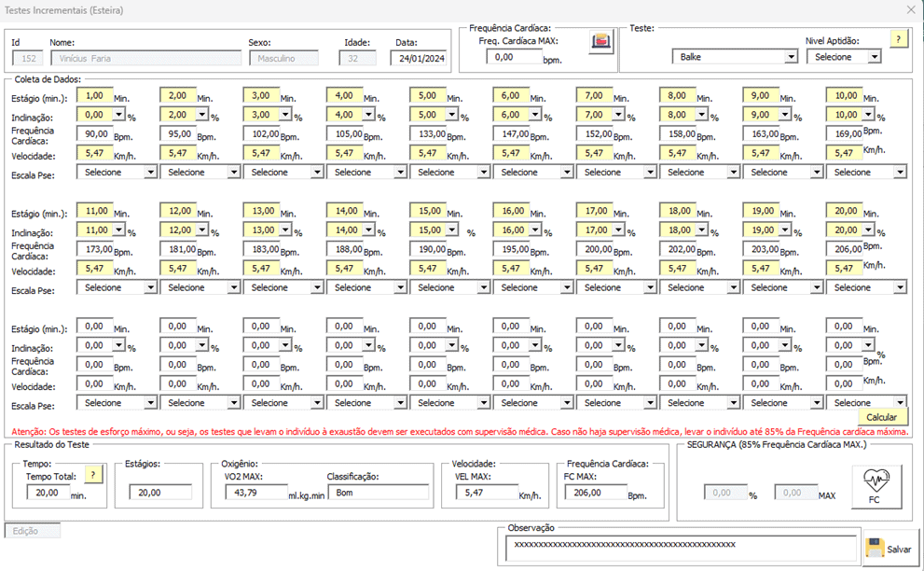Expand the Inclinação dropdown for stage 10,00

(869, 115)
